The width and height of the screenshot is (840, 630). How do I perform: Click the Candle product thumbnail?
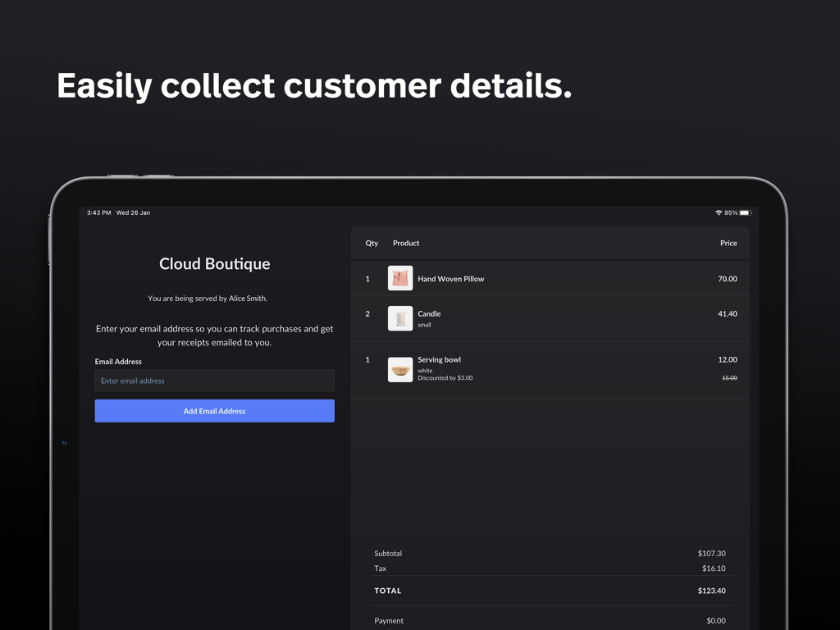pos(399,318)
